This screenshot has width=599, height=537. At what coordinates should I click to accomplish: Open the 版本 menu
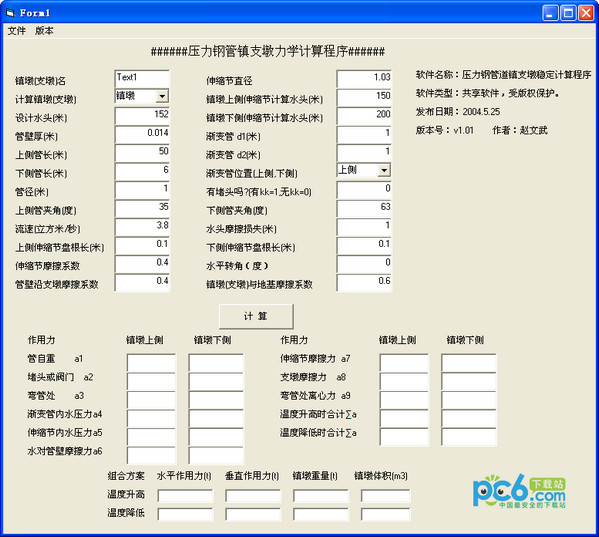[44, 31]
